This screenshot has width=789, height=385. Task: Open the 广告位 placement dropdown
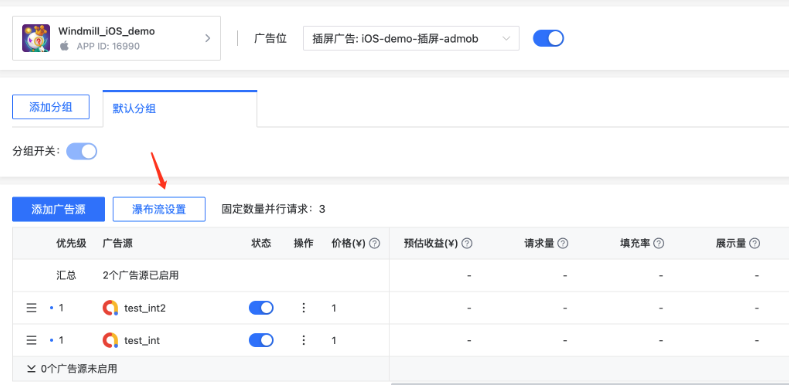(411, 38)
